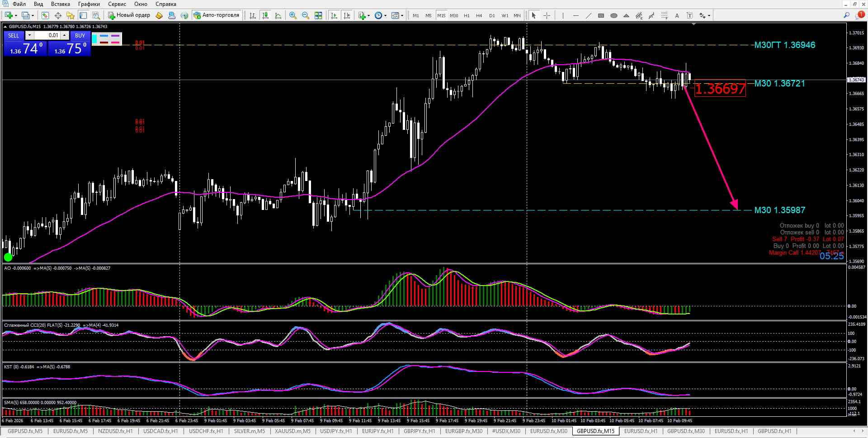Switch timeframe to M1
Image resolution: width=868 pixels, height=438 pixels.
click(x=415, y=15)
